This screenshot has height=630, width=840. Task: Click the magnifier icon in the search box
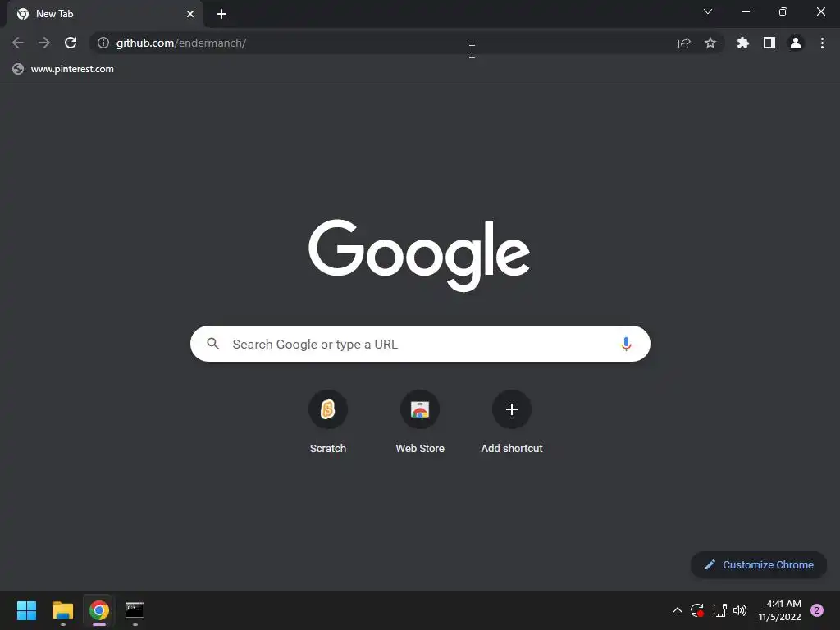[x=213, y=344]
